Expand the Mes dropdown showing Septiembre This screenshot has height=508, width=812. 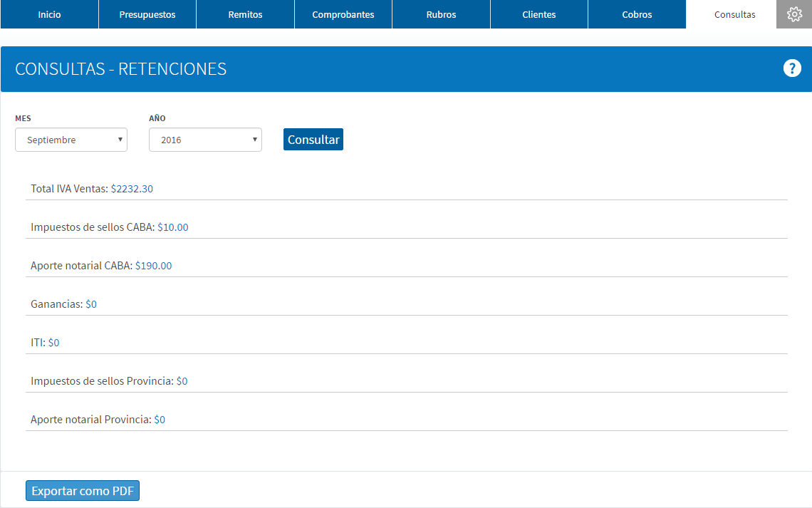[71, 140]
